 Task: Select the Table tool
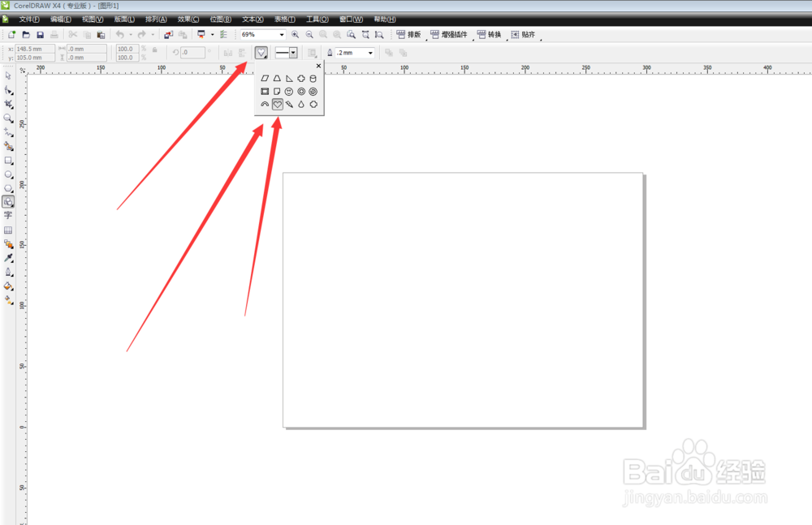(x=8, y=230)
